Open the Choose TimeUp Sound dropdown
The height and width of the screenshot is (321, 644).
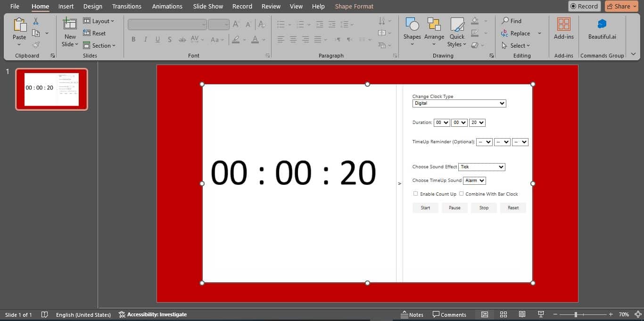coord(474,181)
